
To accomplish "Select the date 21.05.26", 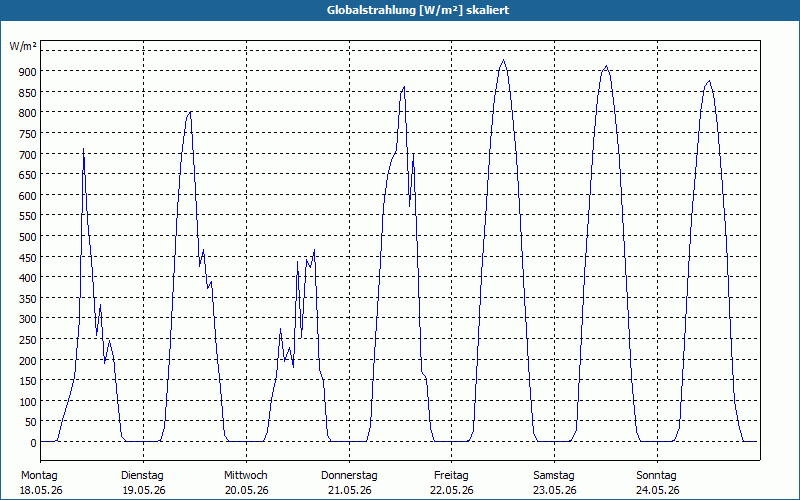I will point(349,490).
